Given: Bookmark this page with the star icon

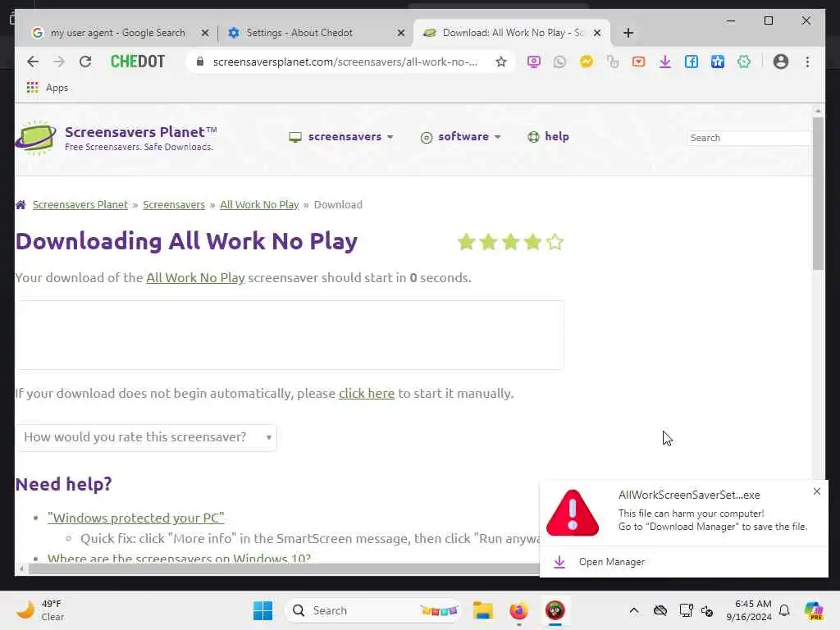Looking at the screenshot, I should (x=501, y=62).
